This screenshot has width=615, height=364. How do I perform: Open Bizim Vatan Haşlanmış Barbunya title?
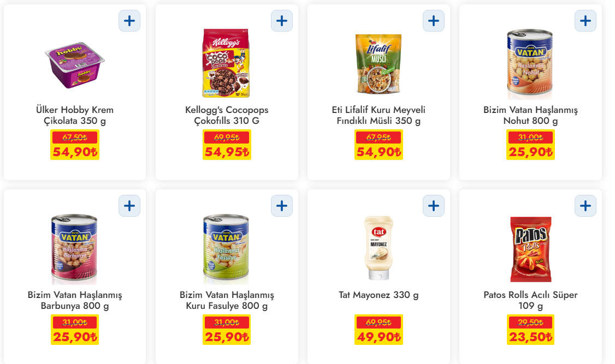[x=74, y=300]
